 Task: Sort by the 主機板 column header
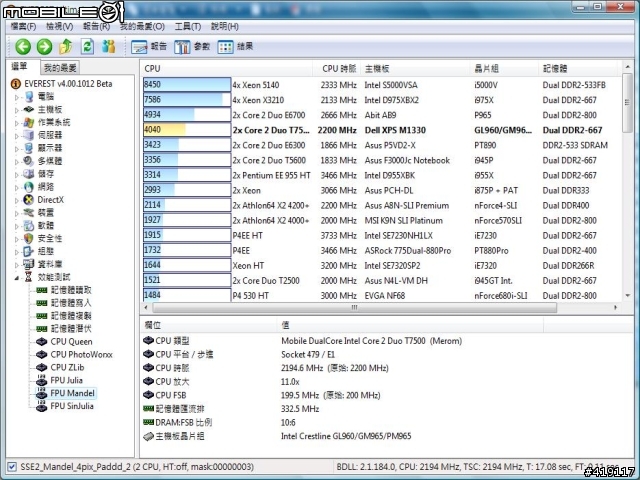click(x=415, y=69)
